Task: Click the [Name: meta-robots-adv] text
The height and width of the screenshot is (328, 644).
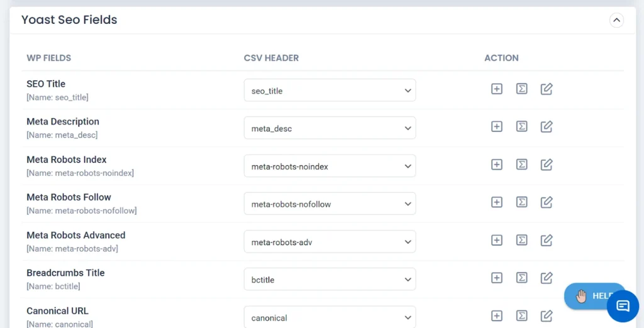Action: tap(72, 249)
